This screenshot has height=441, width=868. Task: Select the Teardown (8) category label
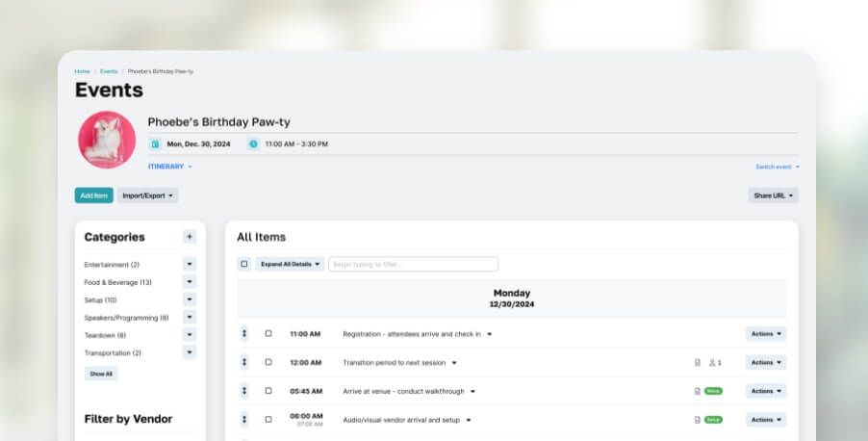point(105,336)
